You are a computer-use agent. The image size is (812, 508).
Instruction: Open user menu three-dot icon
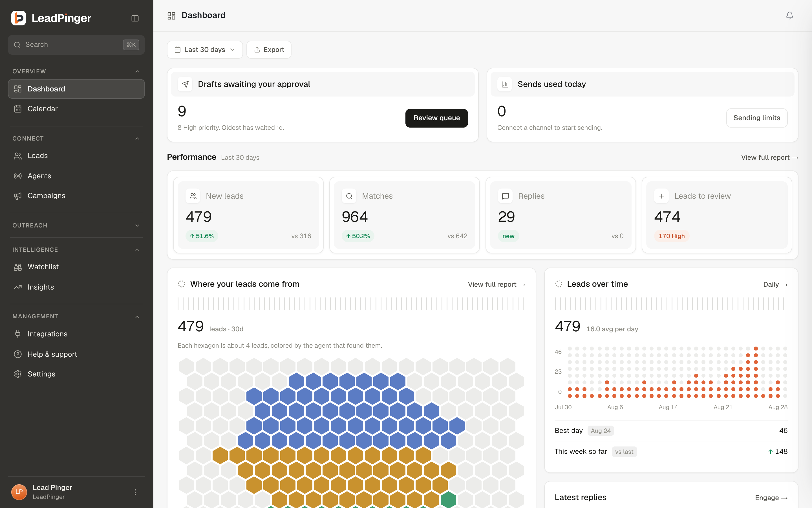(x=135, y=492)
